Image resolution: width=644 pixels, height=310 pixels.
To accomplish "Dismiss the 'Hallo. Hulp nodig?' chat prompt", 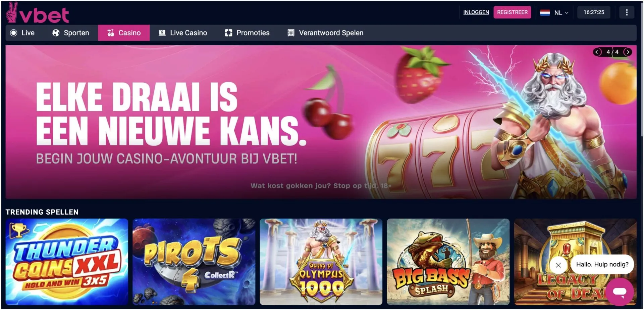I will (x=558, y=265).
